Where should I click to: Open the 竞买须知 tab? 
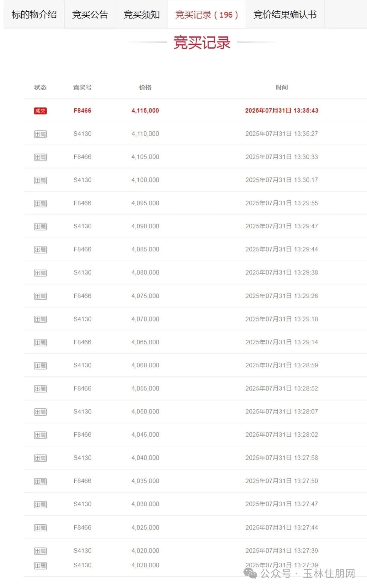141,14
